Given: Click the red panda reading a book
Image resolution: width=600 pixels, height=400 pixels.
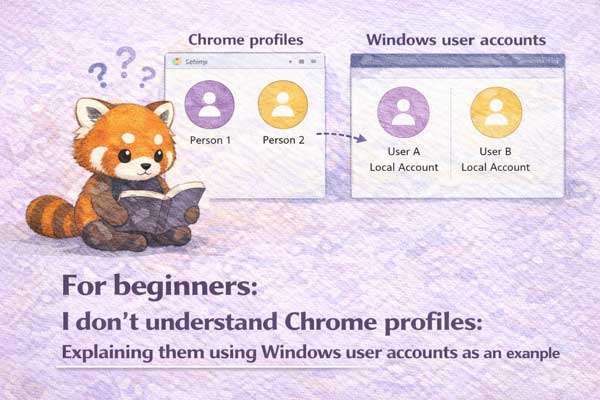Looking at the screenshot, I should pyautogui.click(x=116, y=174).
